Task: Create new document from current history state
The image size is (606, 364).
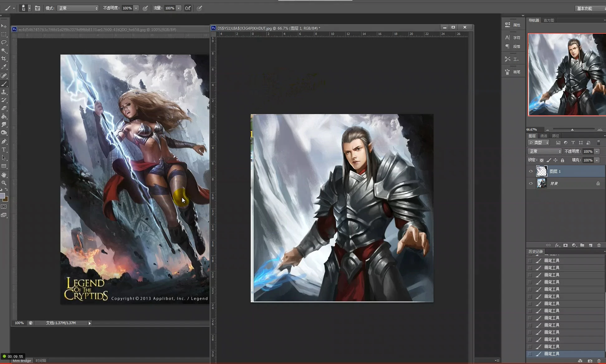Action: [x=580, y=361]
